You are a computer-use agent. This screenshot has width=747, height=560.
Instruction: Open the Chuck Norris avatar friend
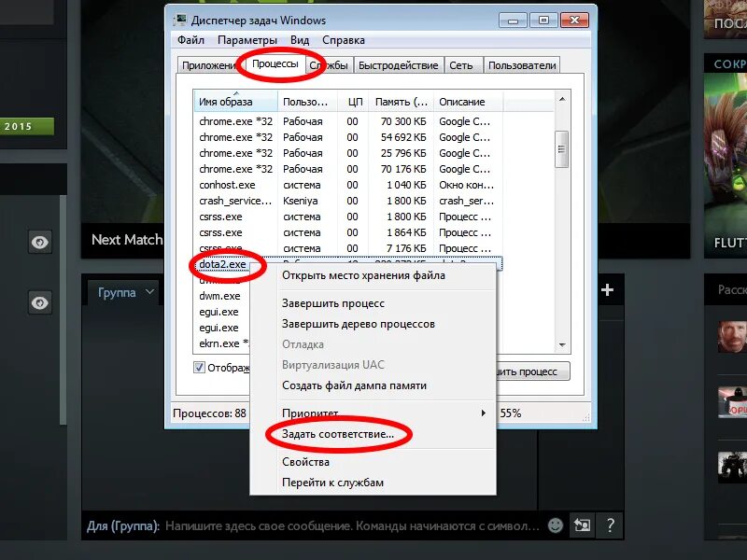tap(732, 337)
